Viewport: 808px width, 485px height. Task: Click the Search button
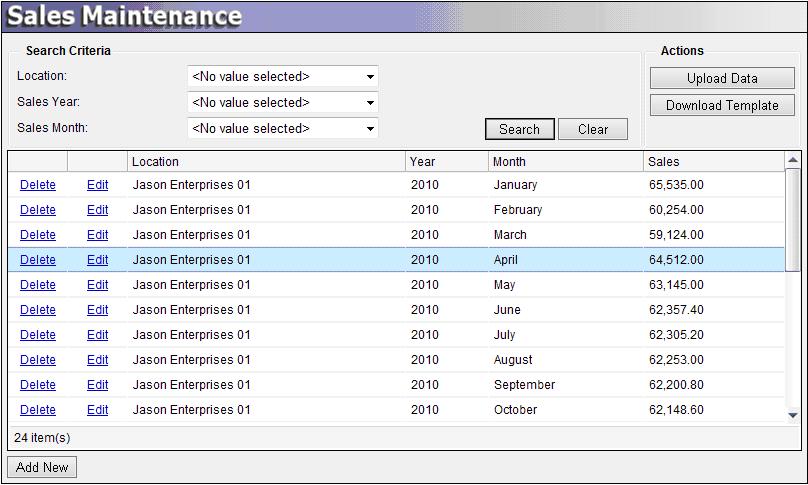519,129
